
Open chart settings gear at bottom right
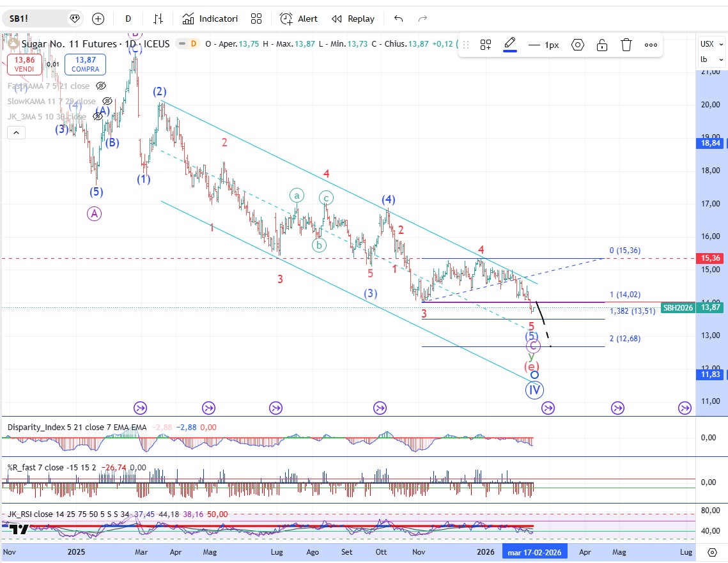coord(712,551)
